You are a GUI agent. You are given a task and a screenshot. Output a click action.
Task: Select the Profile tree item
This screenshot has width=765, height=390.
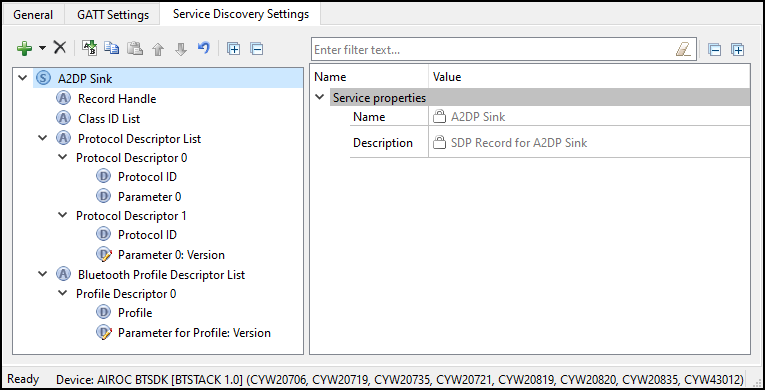pyautogui.click(x=135, y=313)
